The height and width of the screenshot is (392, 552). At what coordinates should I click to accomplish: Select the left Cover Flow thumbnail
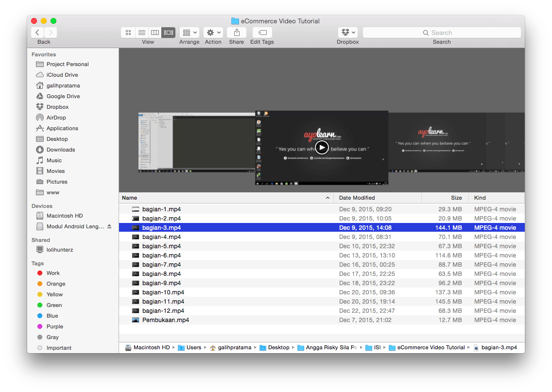196,142
